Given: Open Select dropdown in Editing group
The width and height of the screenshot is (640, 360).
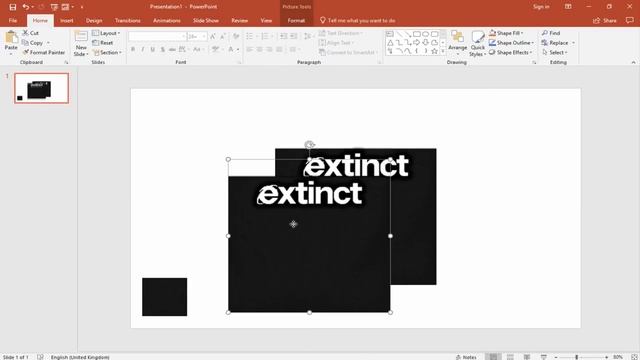Looking at the screenshot, I should pos(555,52).
